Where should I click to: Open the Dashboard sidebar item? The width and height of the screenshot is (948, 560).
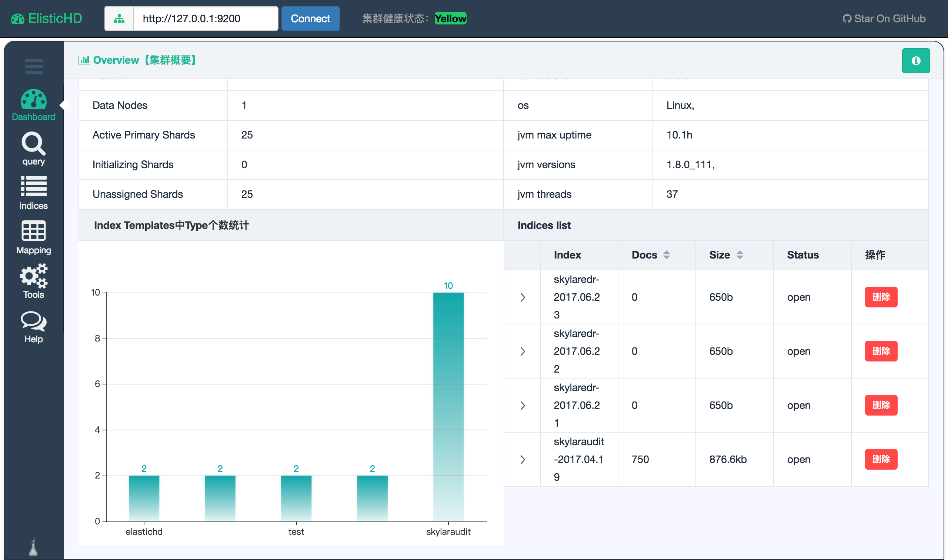coord(34,105)
